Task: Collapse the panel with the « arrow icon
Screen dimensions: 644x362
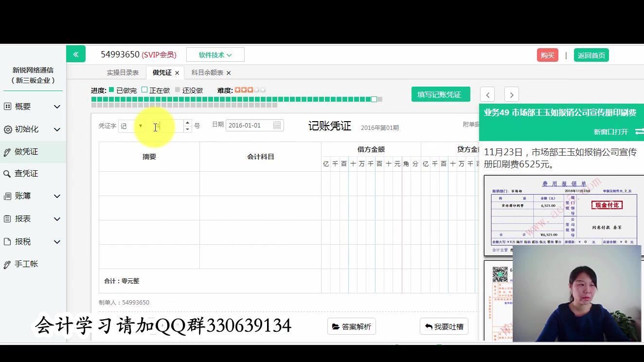Action: [76, 54]
